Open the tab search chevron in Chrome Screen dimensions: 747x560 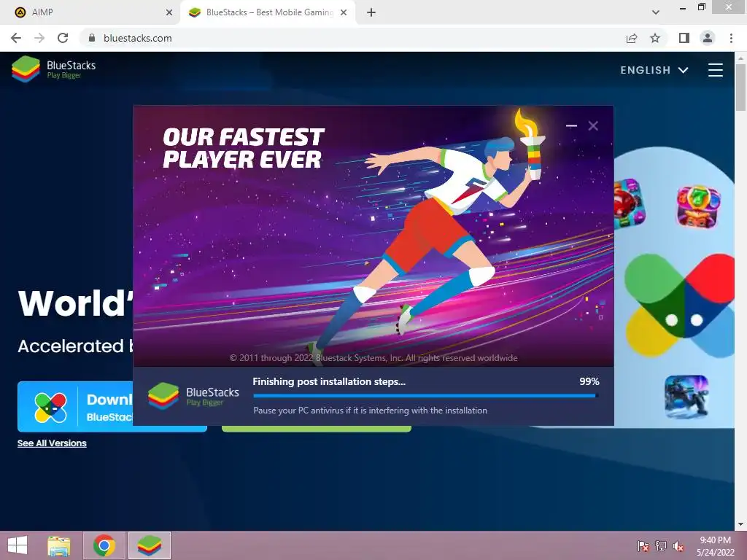click(x=656, y=12)
